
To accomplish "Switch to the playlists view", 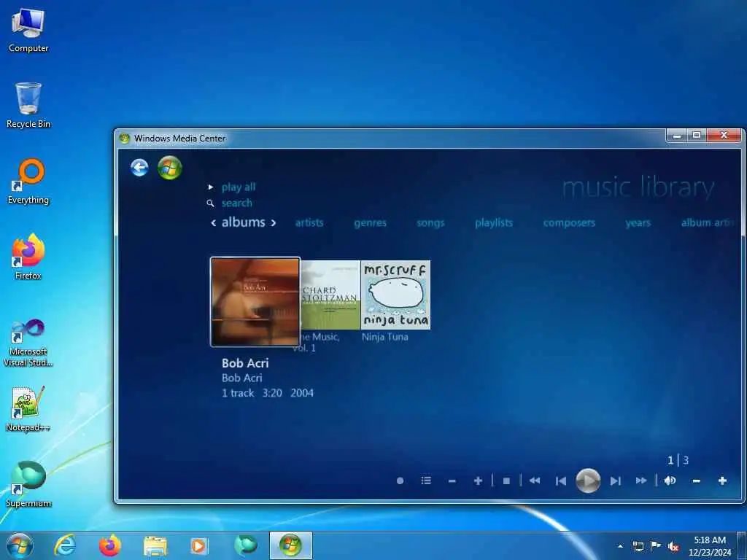I will click(494, 223).
